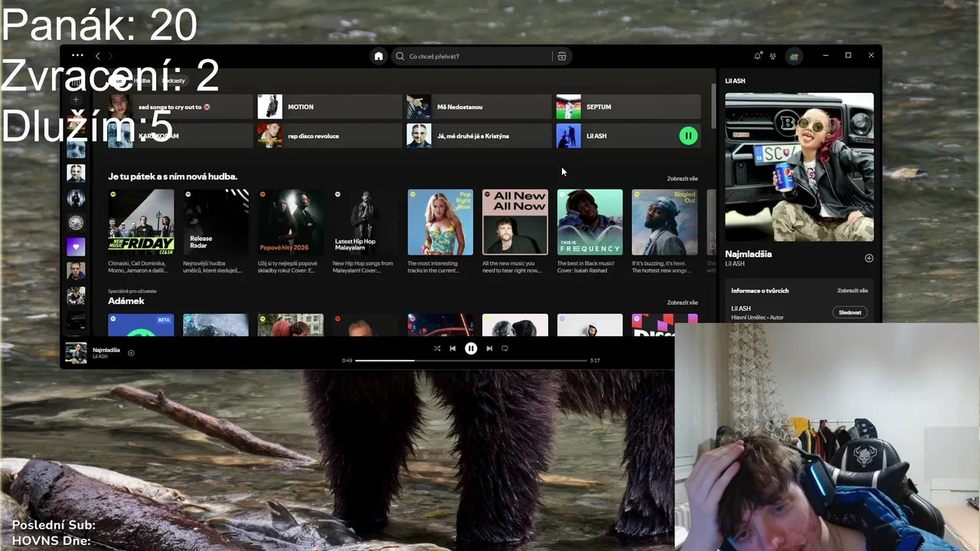Create a playlist with the sidebar plus icon
980x551 pixels.
[x=76, y=99]
